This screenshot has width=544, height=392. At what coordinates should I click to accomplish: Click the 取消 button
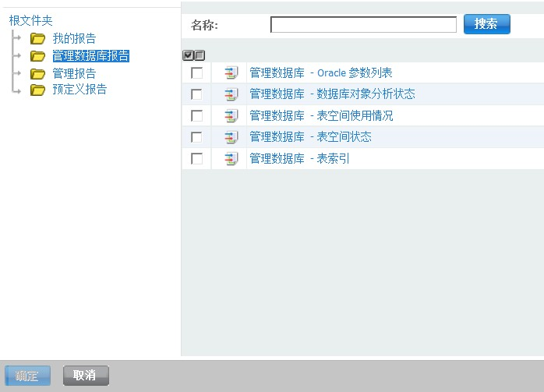click(86, 376)
